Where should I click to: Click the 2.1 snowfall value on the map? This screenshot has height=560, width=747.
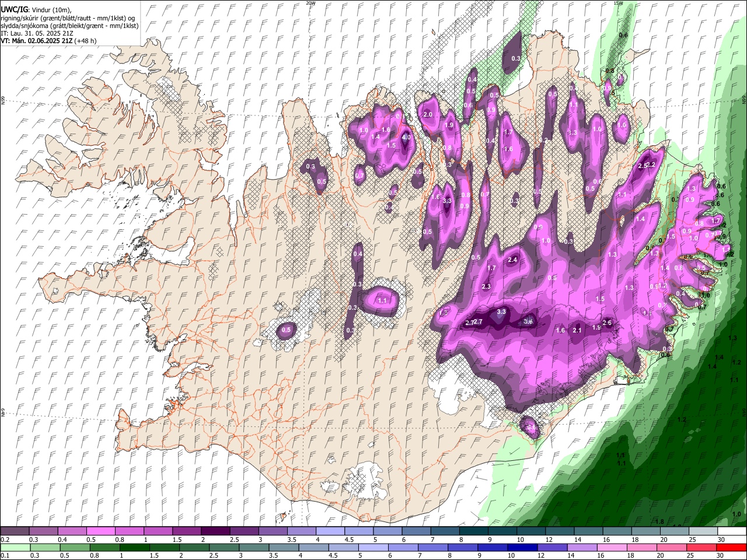tap(577, 330)
